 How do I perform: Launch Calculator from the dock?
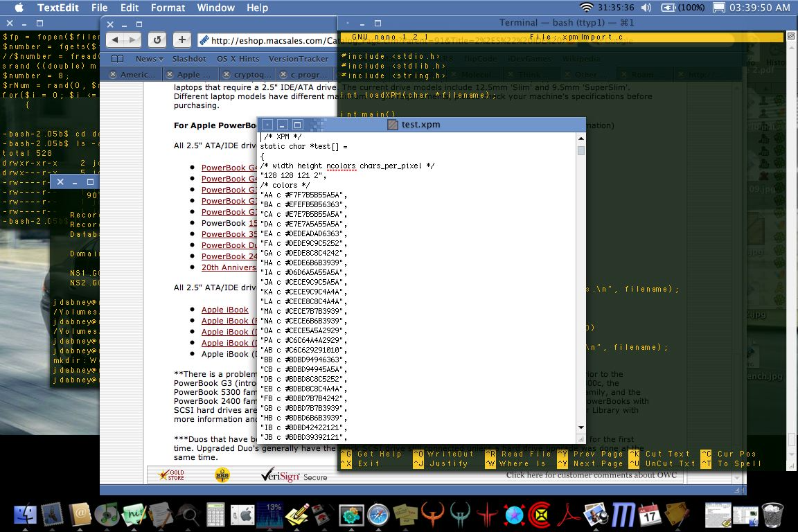(x=215, y=515)
